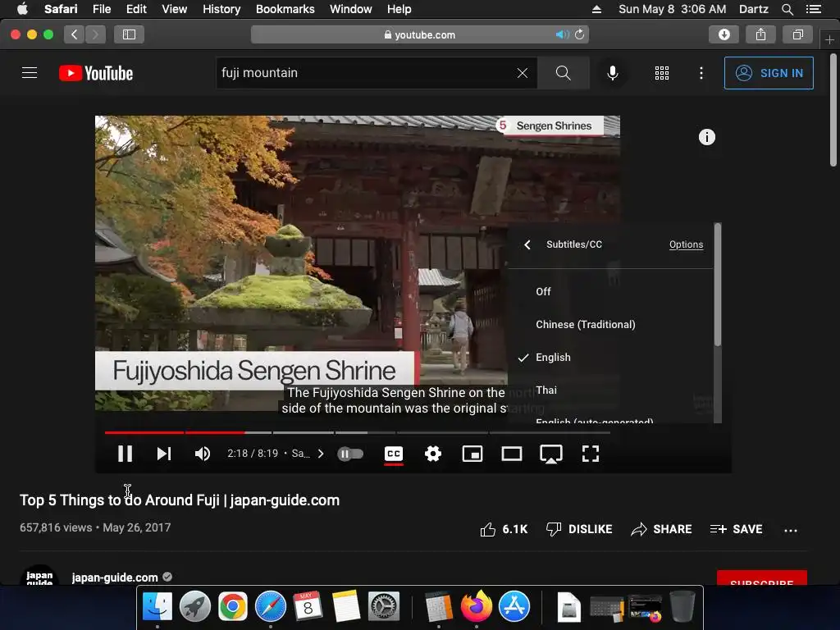Click the DISLIKE button
Image resolution: width=840 pixels, height=630 pixels.
579,529
